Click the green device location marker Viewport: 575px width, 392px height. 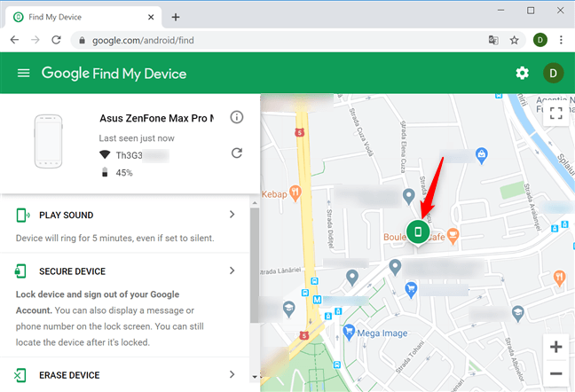[x=418, y=231]
